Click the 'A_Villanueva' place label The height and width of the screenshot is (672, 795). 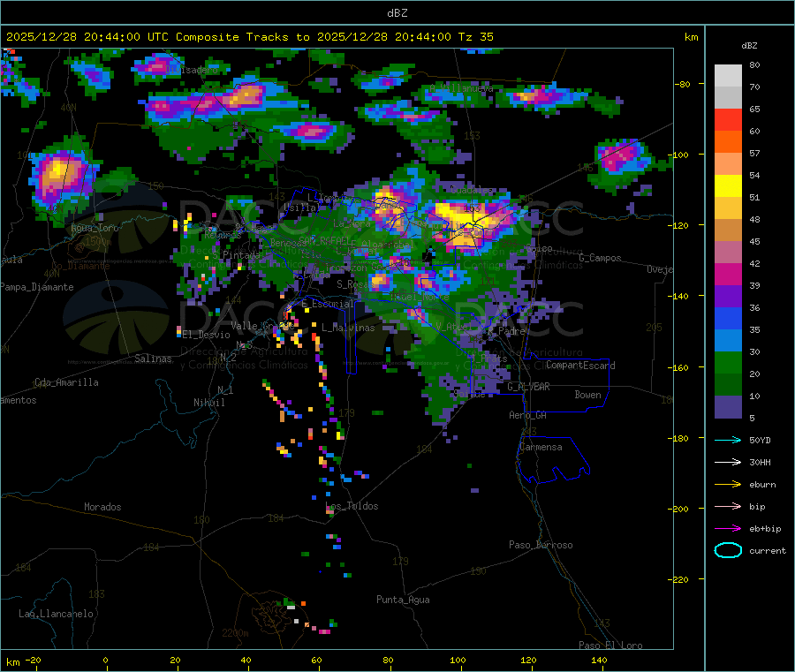[461, 88]
